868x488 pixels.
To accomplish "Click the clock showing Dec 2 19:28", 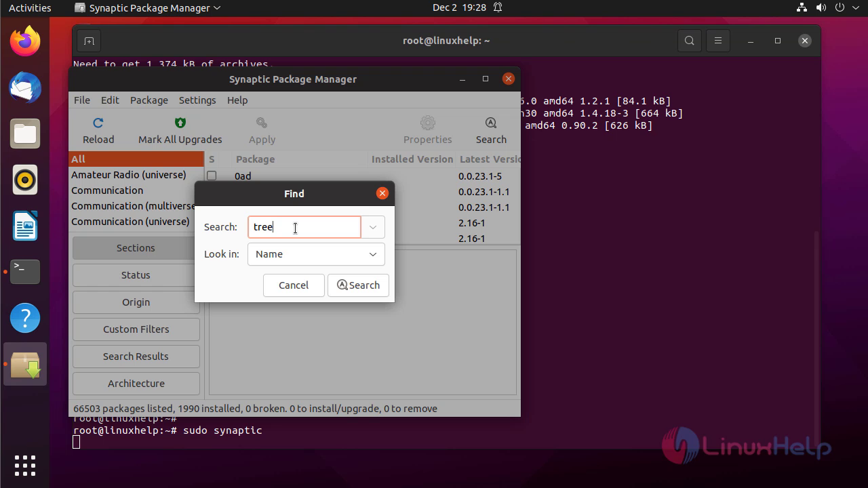I will pos(459,8).
